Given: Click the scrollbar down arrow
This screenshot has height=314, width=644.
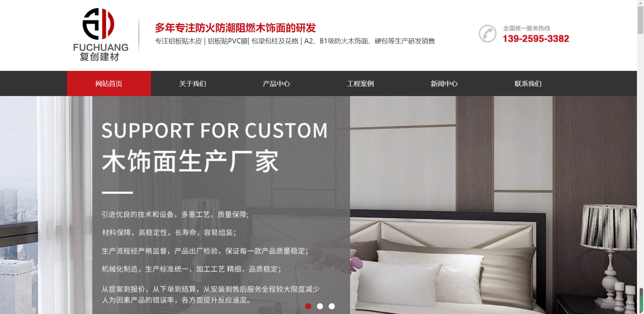Looking at the screenshot, I should (641, 311).
